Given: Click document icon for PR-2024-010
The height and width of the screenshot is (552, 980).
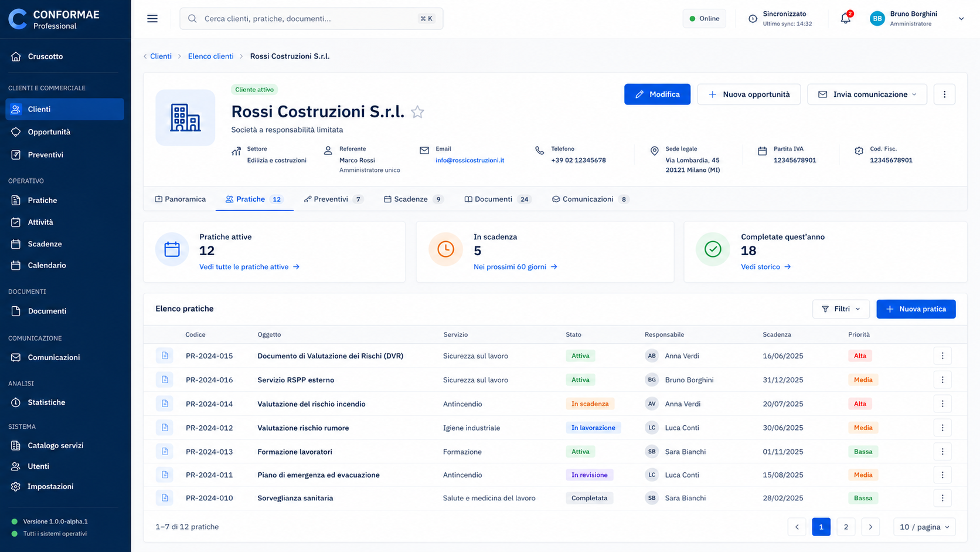Looking at the screenshot, I should tap(165, 498).
